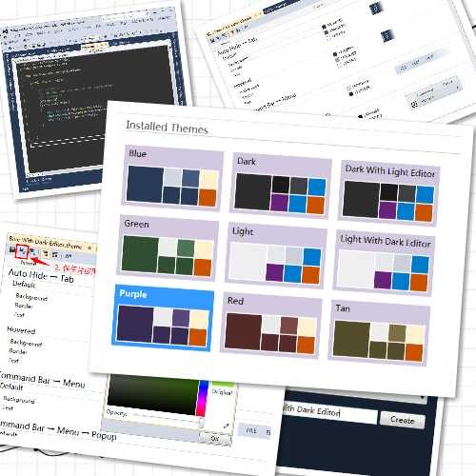Click the theme name field ending 'Dark Editor'

pos(329,412)
